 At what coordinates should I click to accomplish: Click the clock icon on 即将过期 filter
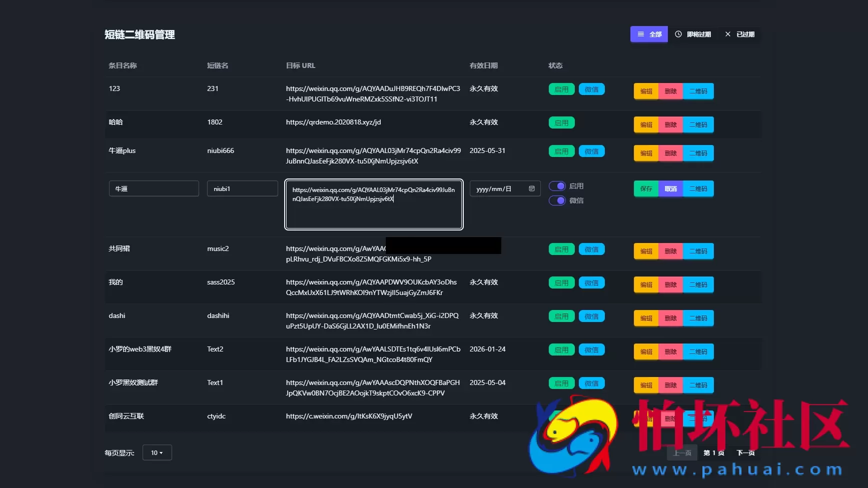[x=678, y=34]
